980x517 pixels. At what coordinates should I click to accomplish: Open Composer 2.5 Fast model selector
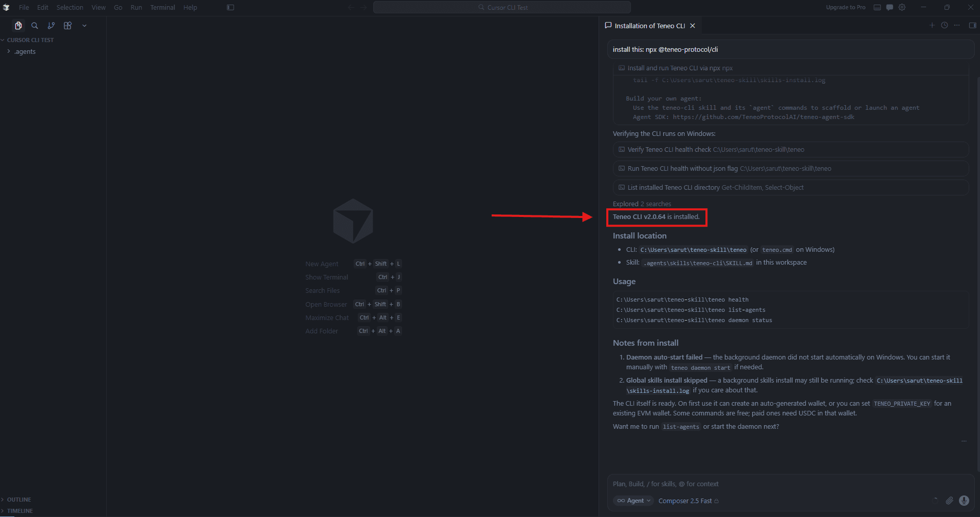point(688,501)
